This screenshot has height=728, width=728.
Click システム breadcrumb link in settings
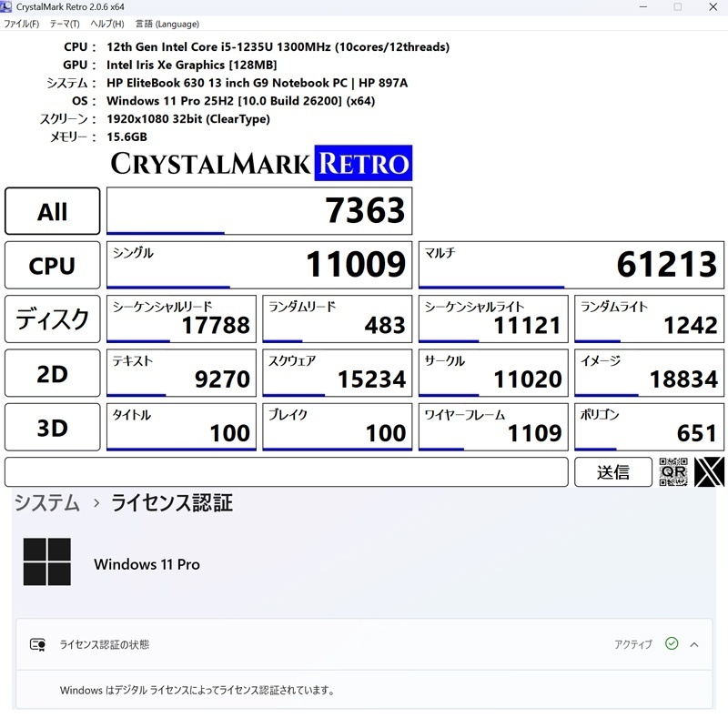(46, 503)
